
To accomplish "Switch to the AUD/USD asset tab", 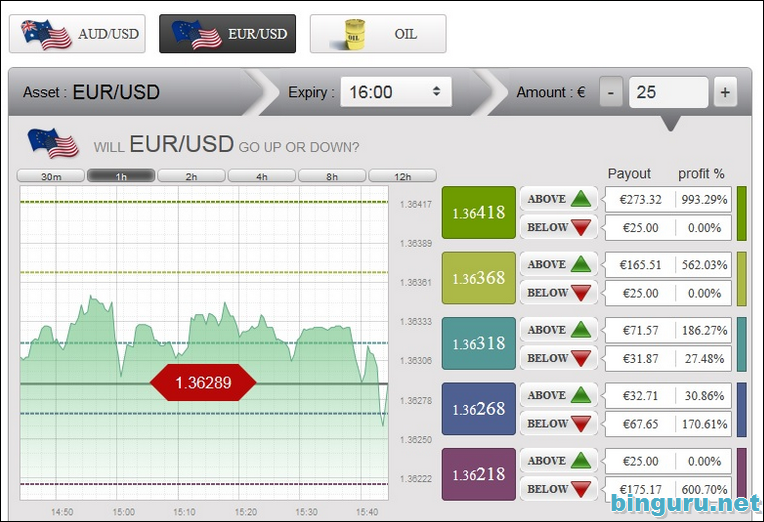I will tap(77, 34).
